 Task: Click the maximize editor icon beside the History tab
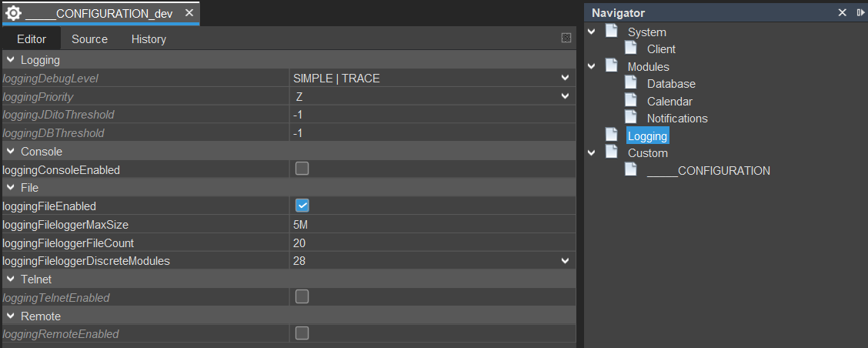tap(566, 38)
